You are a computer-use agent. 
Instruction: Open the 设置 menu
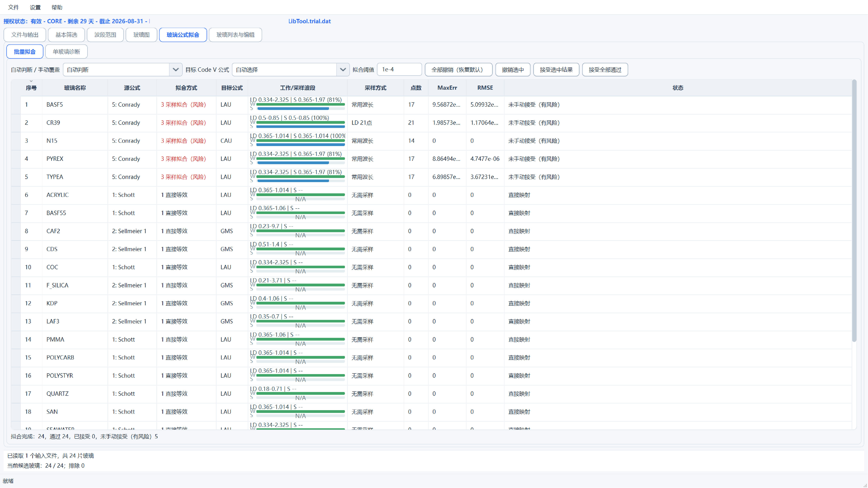tap(35, 7)
